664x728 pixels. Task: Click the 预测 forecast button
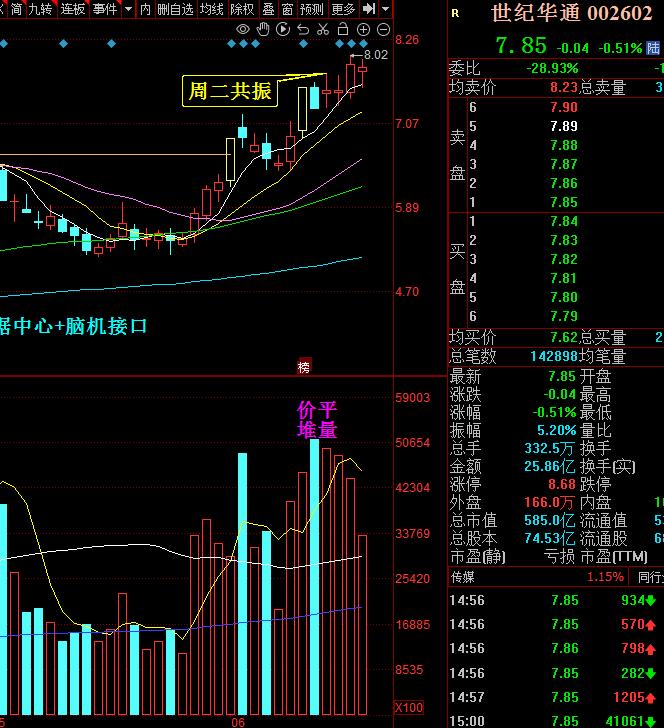311,8
